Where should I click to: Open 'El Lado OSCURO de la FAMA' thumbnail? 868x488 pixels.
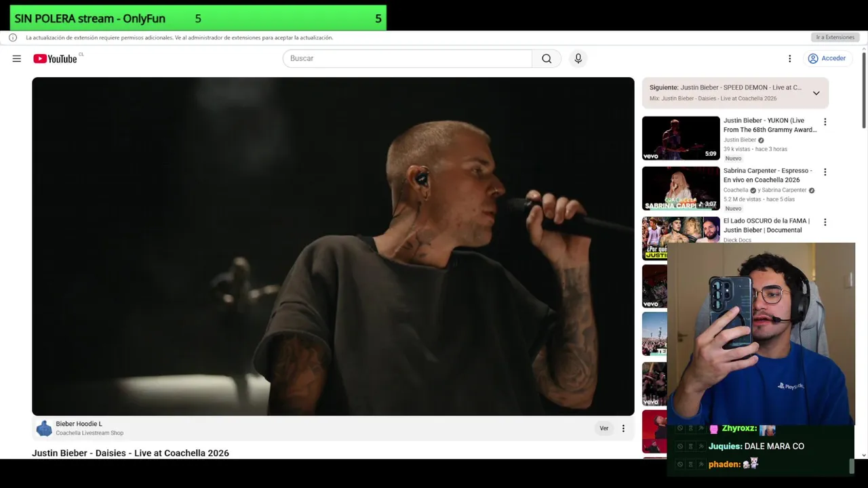[x=681, y=239]
